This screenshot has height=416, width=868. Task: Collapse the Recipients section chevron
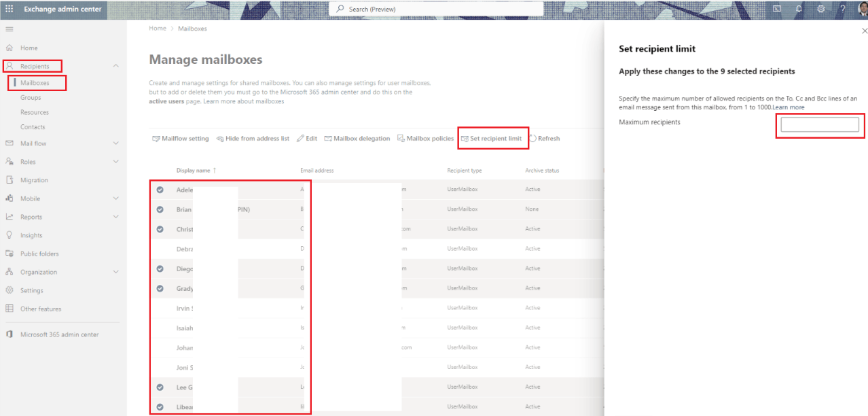click(115, 66)
